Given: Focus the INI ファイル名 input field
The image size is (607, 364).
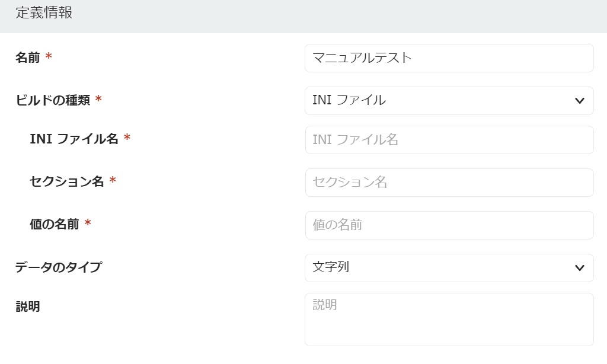Looking at the screenshot, I should pos(449,140).
